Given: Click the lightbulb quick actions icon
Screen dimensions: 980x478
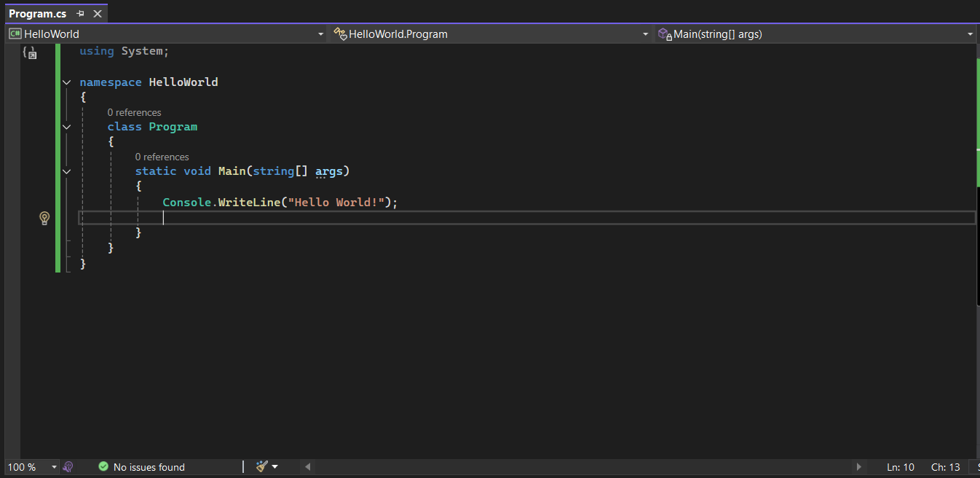Looking at the screenshot, I should (44, 218).
